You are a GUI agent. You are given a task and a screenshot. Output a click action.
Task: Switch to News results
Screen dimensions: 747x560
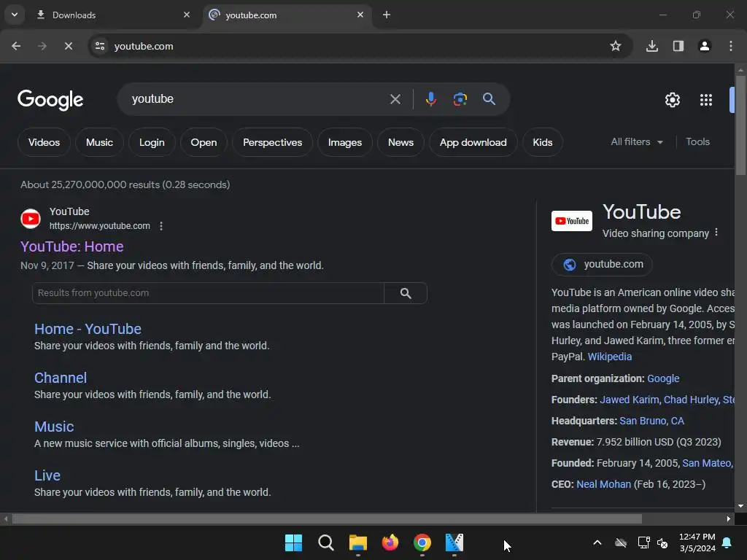[400, 142]
